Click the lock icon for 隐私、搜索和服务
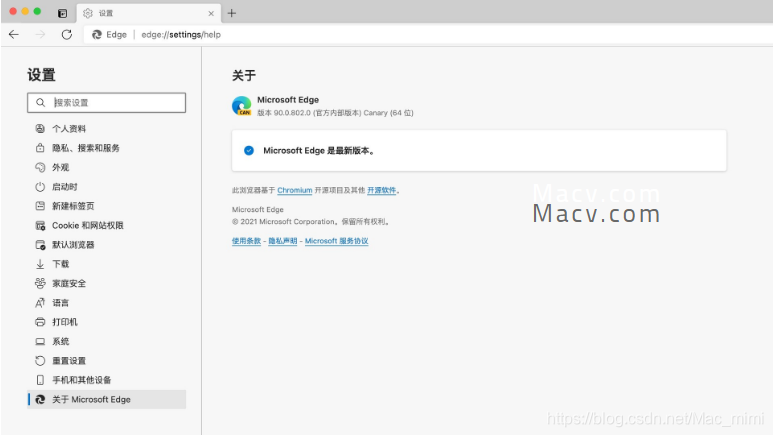773x437 pixels. [x=40, y=148]
